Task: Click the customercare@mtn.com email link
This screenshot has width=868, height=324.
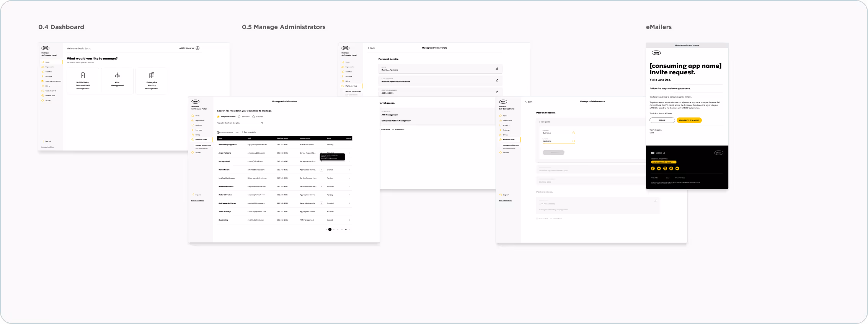Action: pyautogui.click(x=664, y=162)
